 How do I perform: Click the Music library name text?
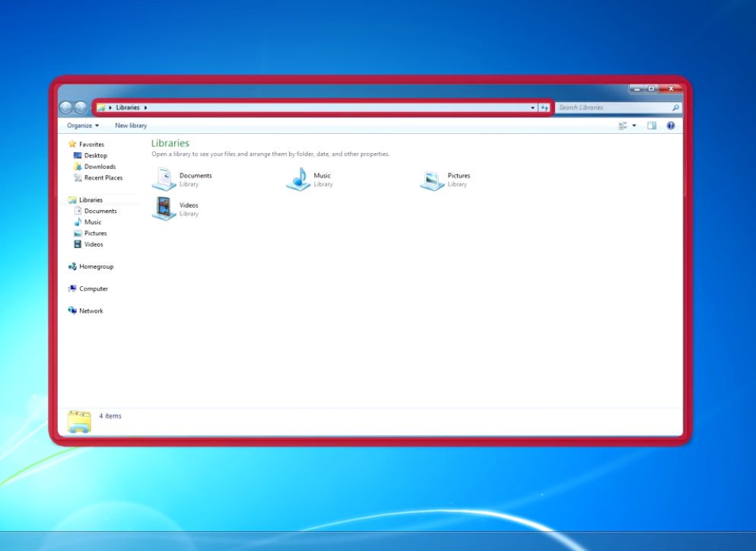(x=322, y=176)
